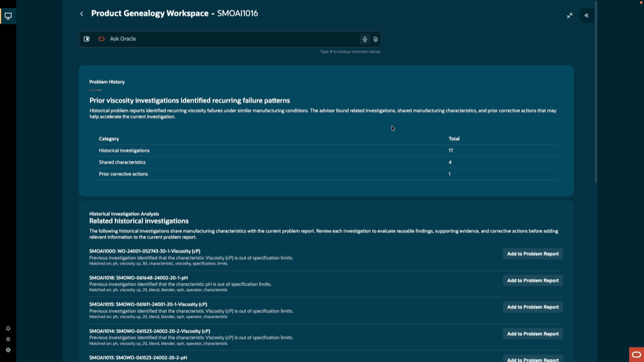The height and width of the screenshot is (362, 644).
Task: Add SMOAI1000 investigation to Problem Report
Action: [x=533, y=254]
